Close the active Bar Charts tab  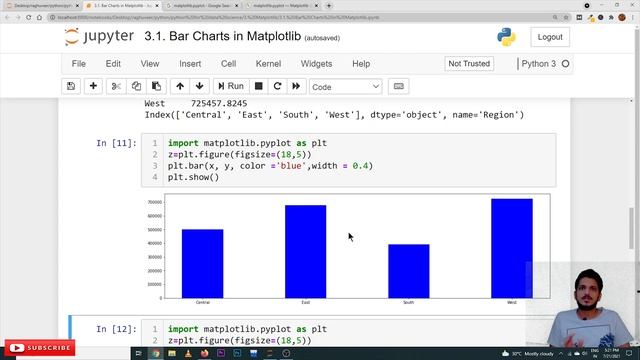[x=157, y=6]
